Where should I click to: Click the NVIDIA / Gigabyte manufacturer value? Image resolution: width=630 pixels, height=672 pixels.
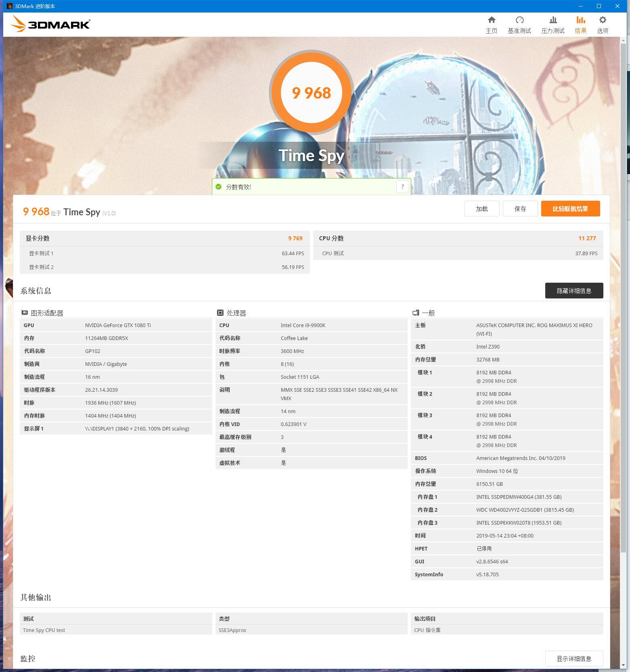[x=106, y=364]
